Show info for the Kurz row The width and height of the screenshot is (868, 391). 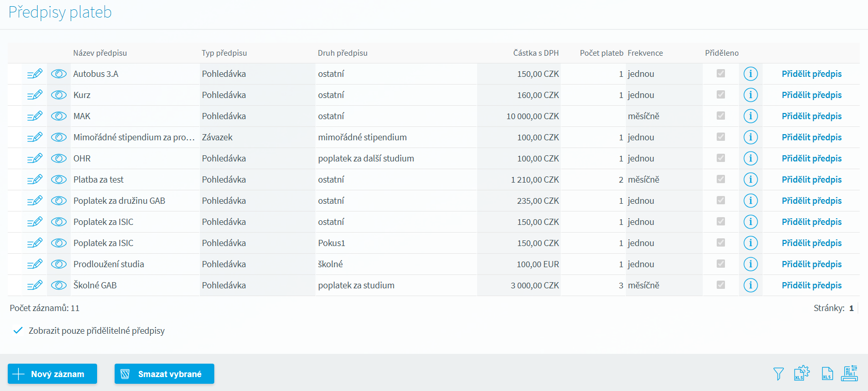coord(751,95)
